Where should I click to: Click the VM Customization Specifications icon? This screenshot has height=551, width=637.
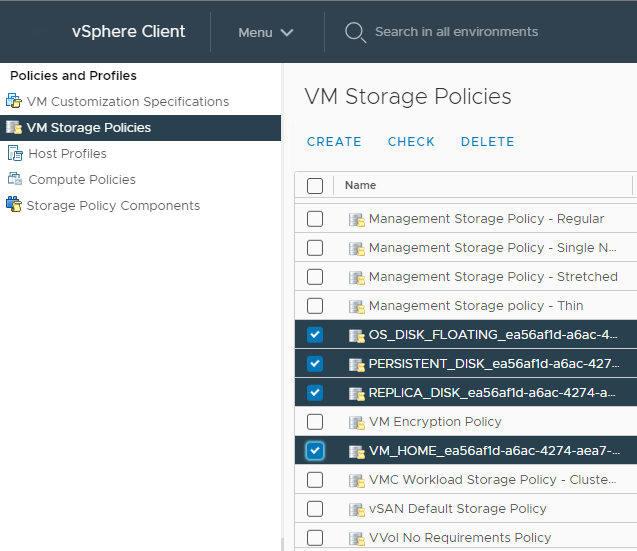click(x=13, y=102)
